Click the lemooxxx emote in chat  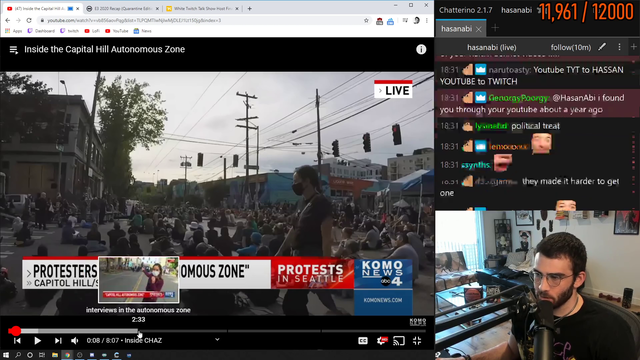(x=541, y=144)
